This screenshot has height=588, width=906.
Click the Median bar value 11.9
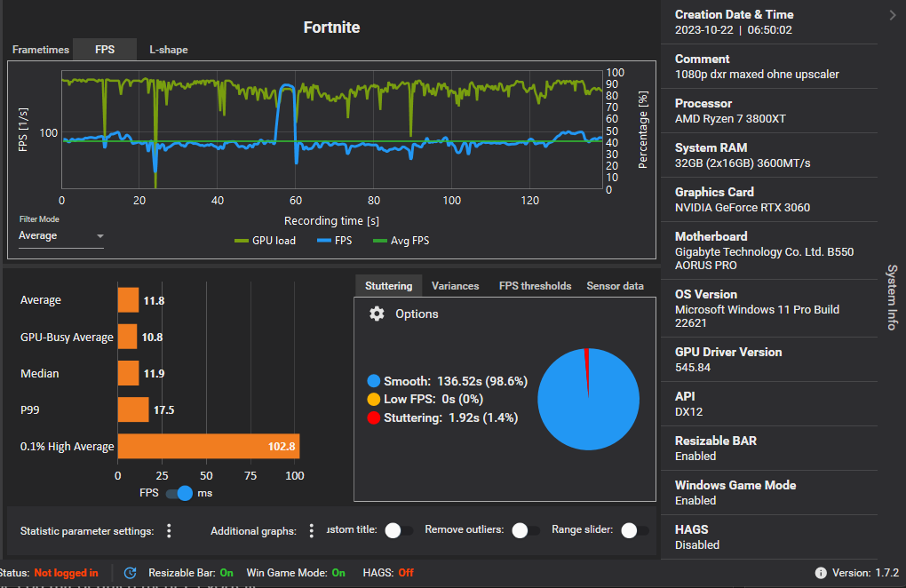tap(154, 374)
